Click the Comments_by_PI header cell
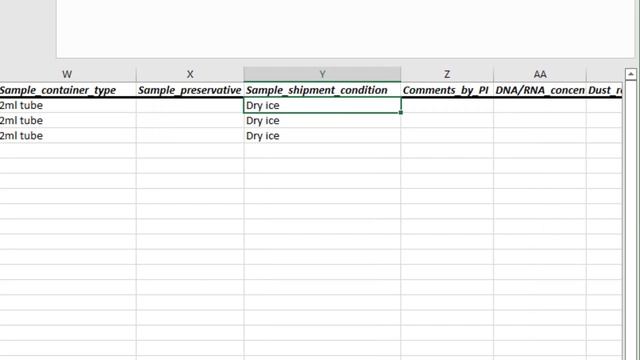 click(447, 90)
